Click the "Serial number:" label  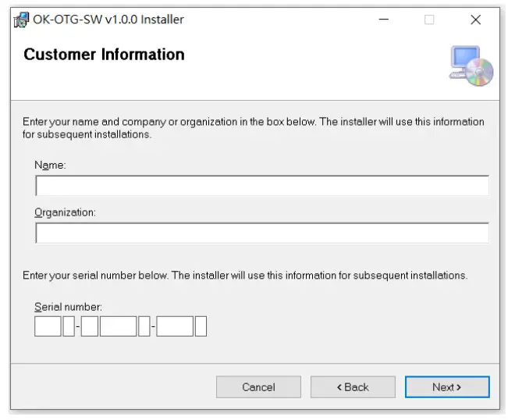pos(69,307)
